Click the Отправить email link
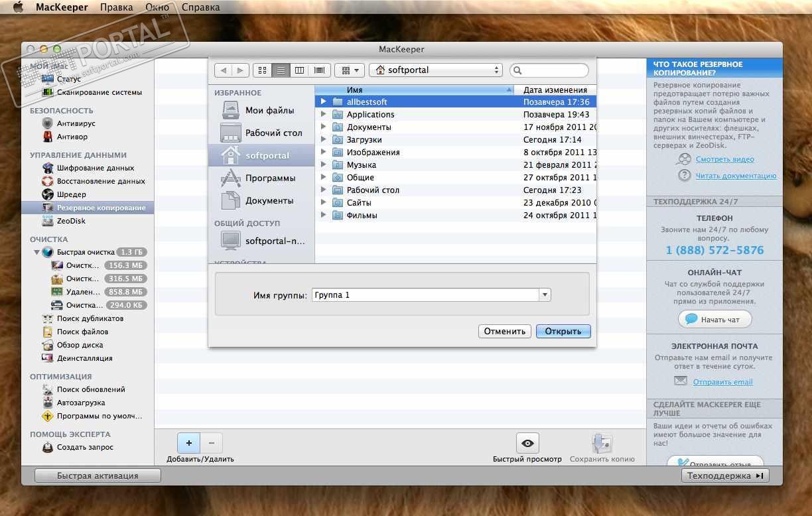 (x=722, y=382)
